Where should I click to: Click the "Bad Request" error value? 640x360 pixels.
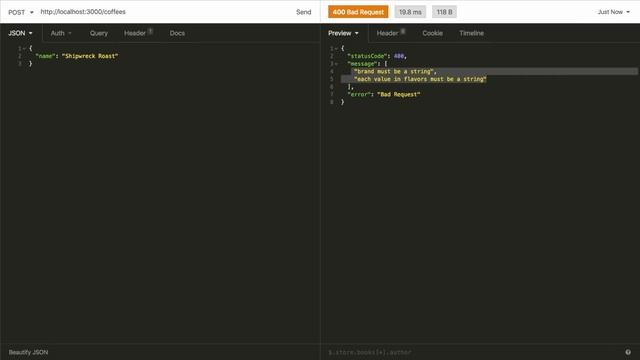click(x=399, y=95)
